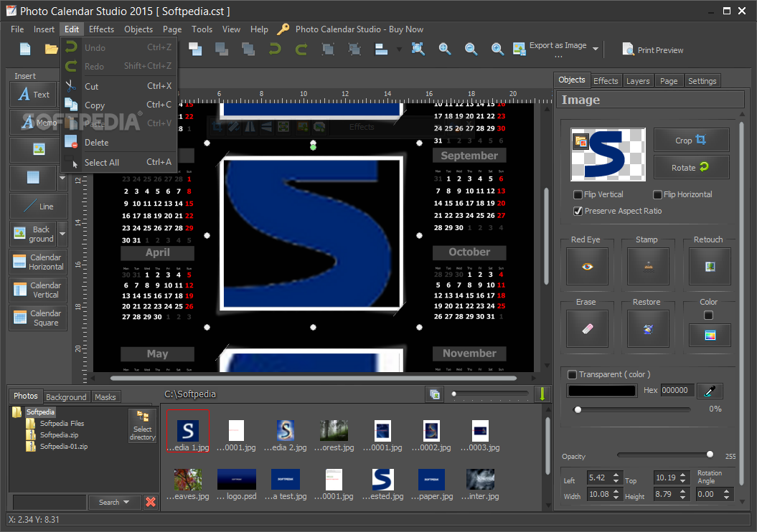The width and height of the screenshot is (757, 532).
Task: Open the align options dropdown arrow
Action: (399, 49)
